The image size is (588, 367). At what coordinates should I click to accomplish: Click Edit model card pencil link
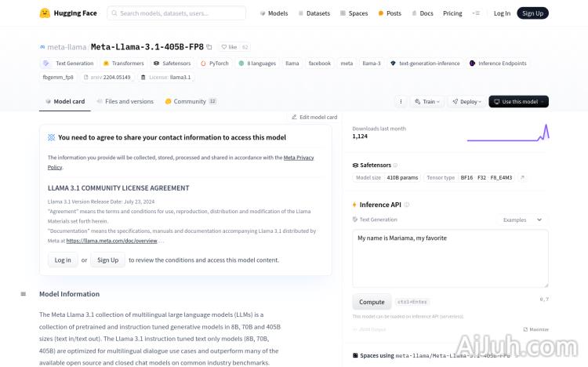(314, 117)
